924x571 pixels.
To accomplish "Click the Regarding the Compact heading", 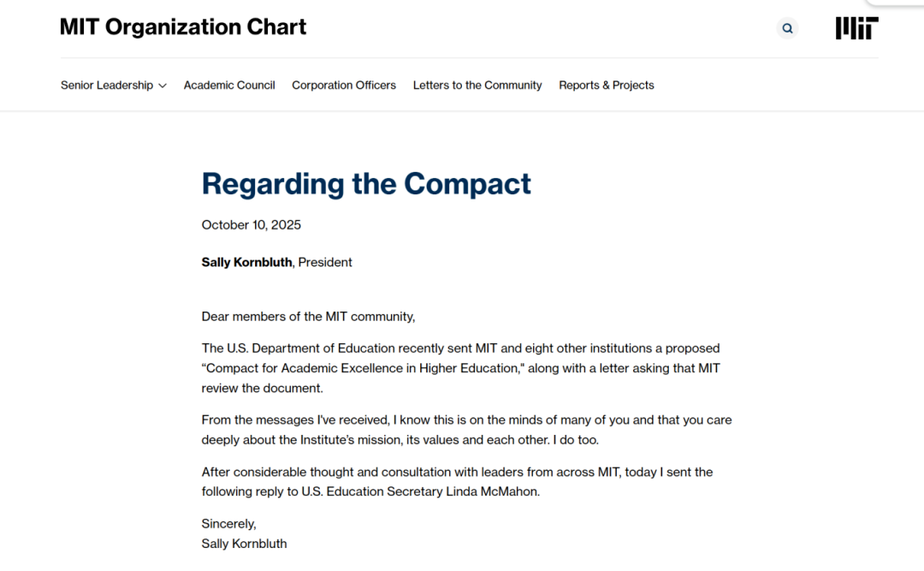I will tap(366, 183).
